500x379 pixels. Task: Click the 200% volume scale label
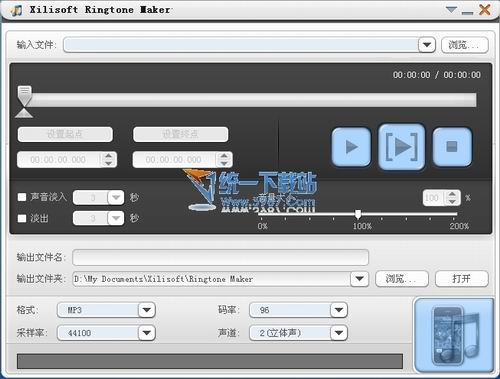click(459, 226)
